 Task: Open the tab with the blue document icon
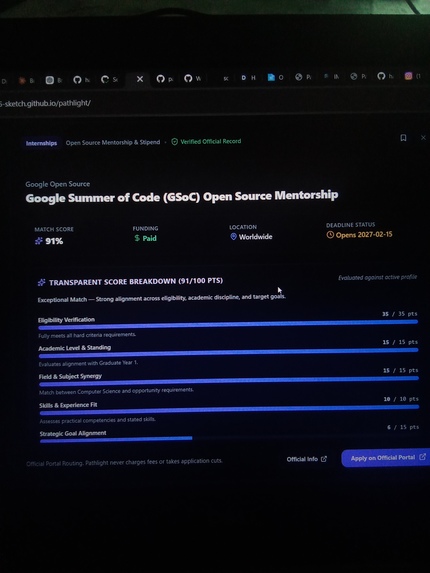[x=275, y=77]
